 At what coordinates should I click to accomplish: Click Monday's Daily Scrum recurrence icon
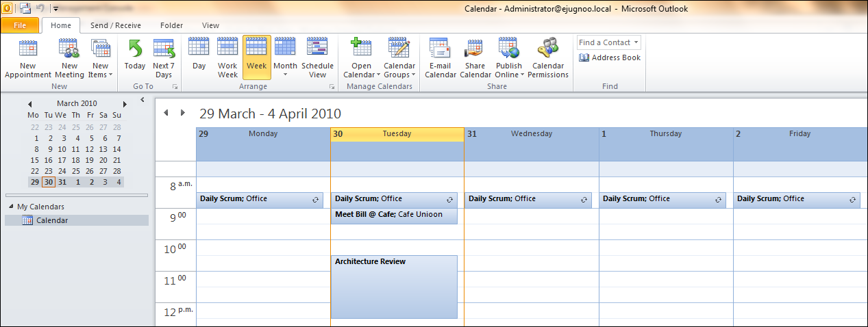[x=315, y=200]
